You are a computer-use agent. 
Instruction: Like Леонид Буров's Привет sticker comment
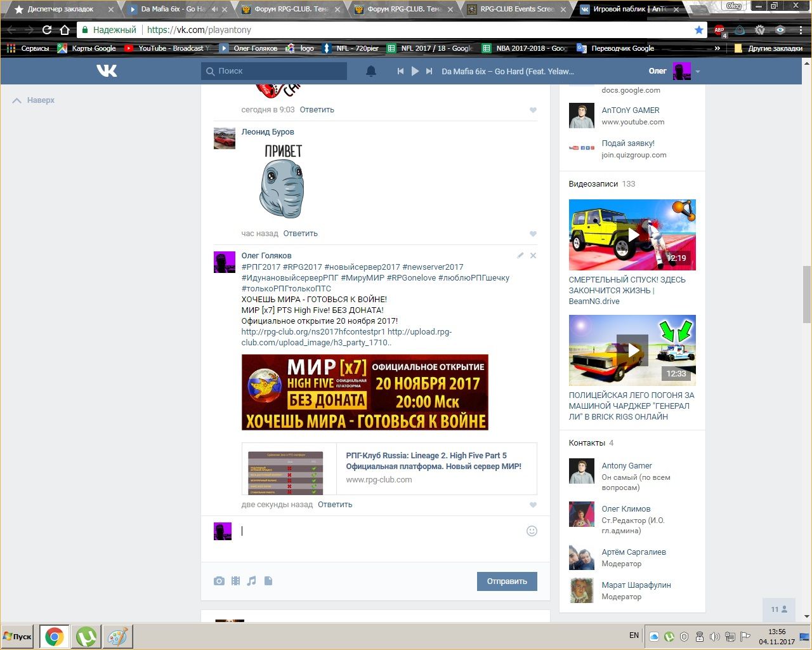point(533,234)
